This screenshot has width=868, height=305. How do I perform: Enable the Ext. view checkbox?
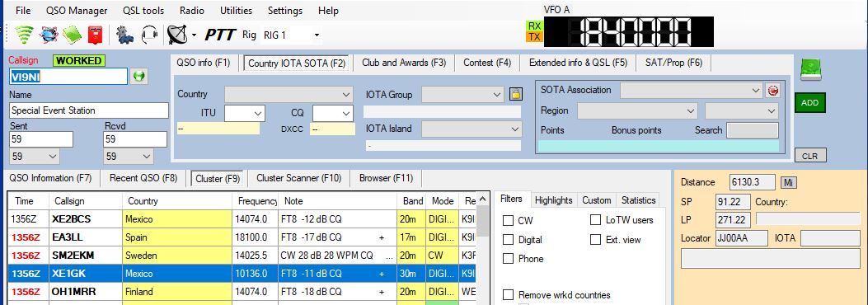point(595,240)
